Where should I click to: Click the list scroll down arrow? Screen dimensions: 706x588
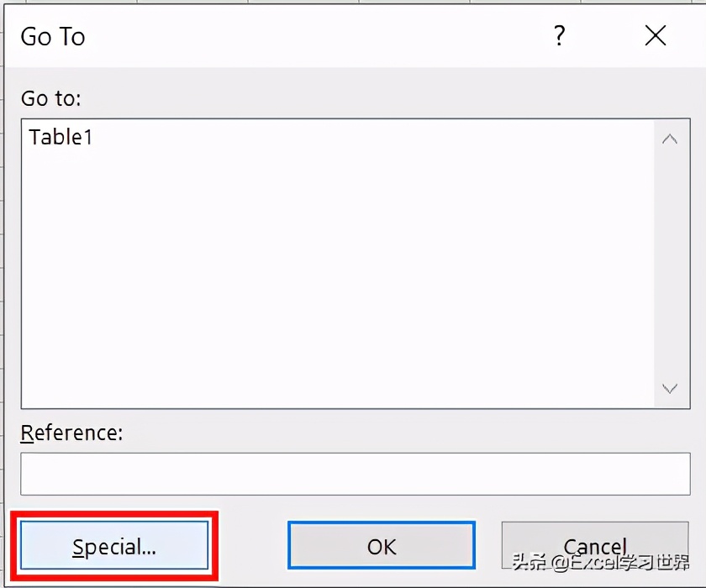pyautogui.click(x=670, y=388)
